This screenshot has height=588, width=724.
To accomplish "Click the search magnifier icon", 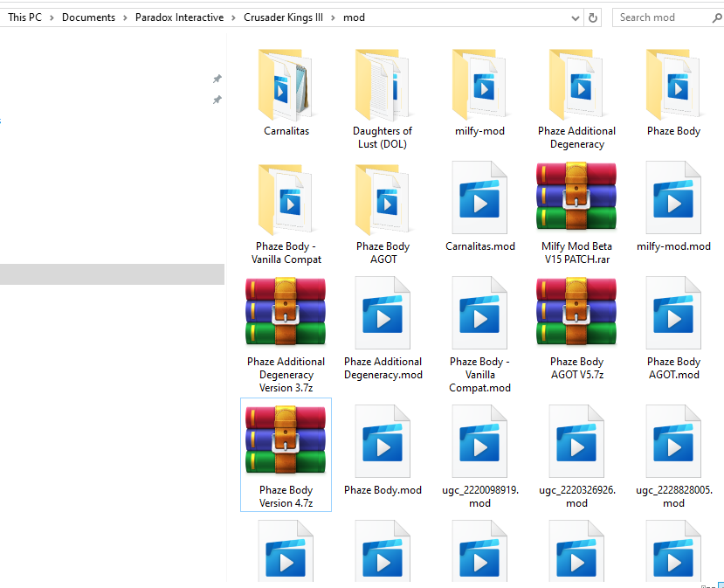I will coord(717,18).
